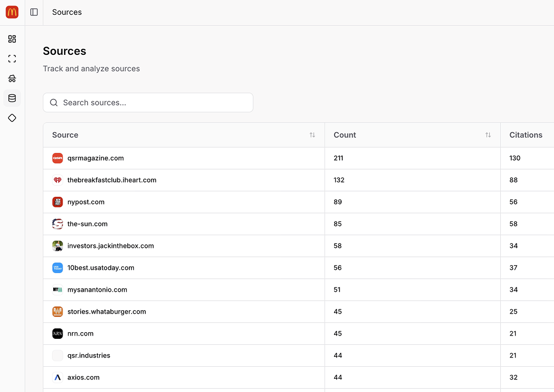Select the qsr.industries table row
This screenshot has height=392, width=554.
[89, 355]
